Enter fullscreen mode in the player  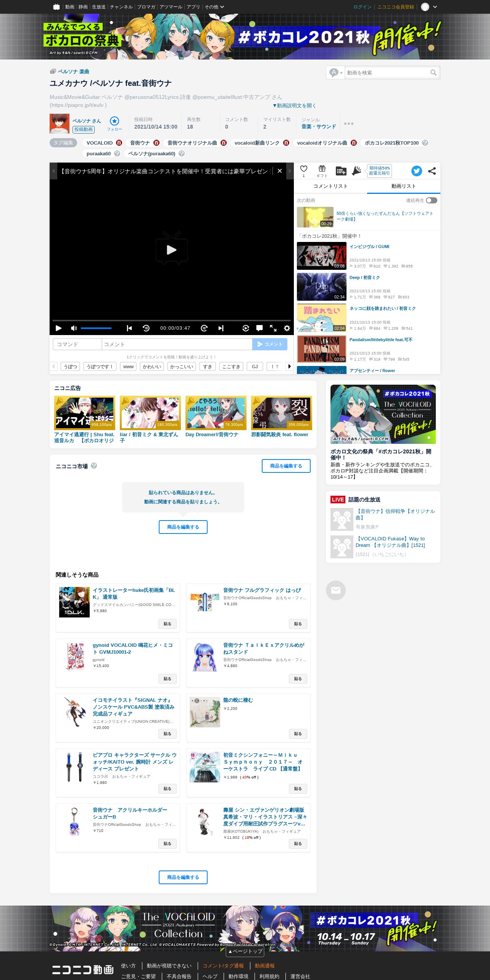tap(273, 328)
